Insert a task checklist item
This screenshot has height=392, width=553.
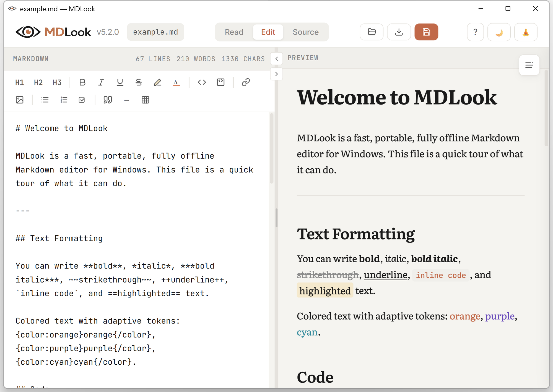click(82, 100)
